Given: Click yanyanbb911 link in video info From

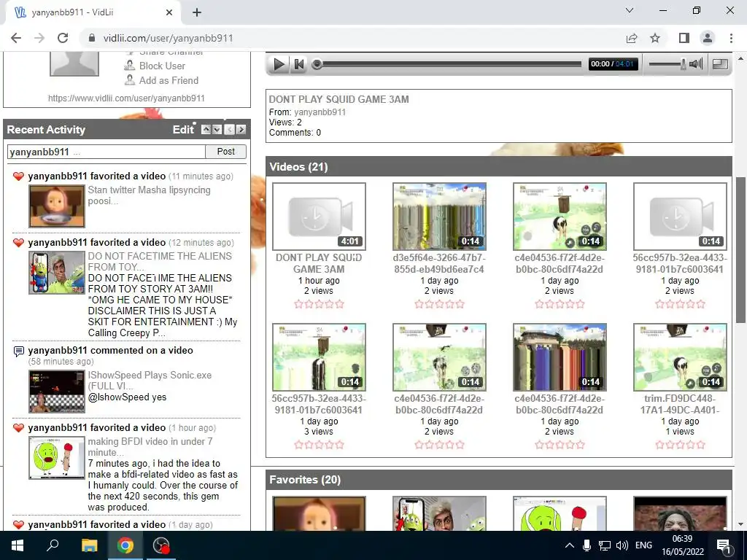Looking at the screenshot, I should coord(320,112).
